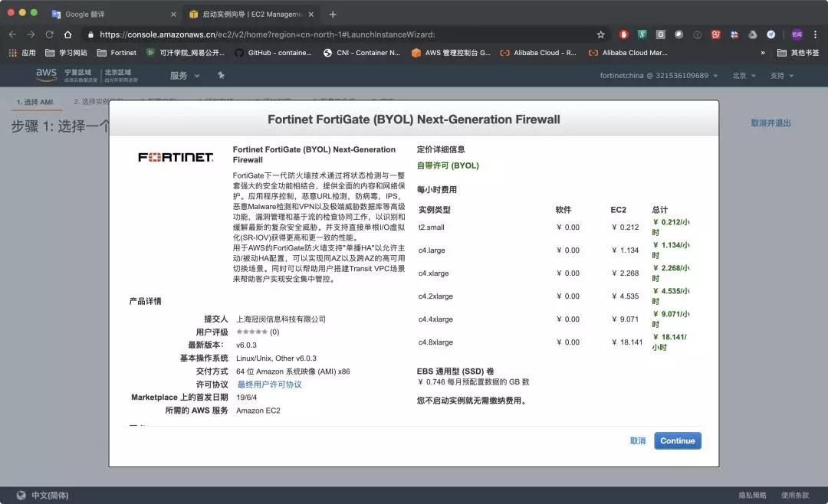Click the dialog title Fortinet FortiGate (BYOL)
Screen dimensions: 828x504
tap(414, 119)
